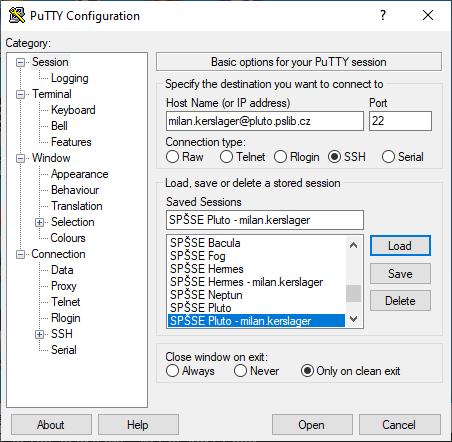Viewport: 452px width, 442px height.
Task: Go to the Proxy settings category
Action: tap(64, 286)
